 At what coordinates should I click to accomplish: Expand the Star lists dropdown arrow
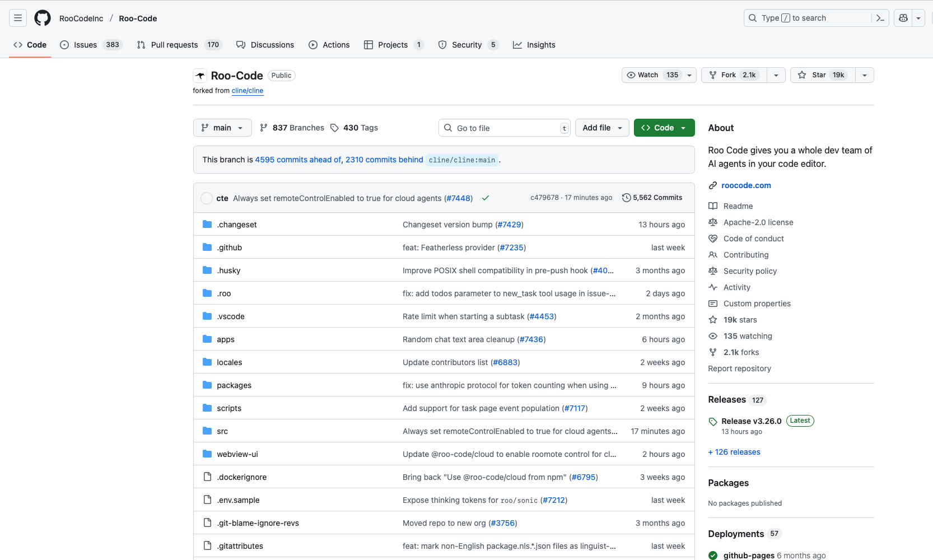[x=865, y=75]
